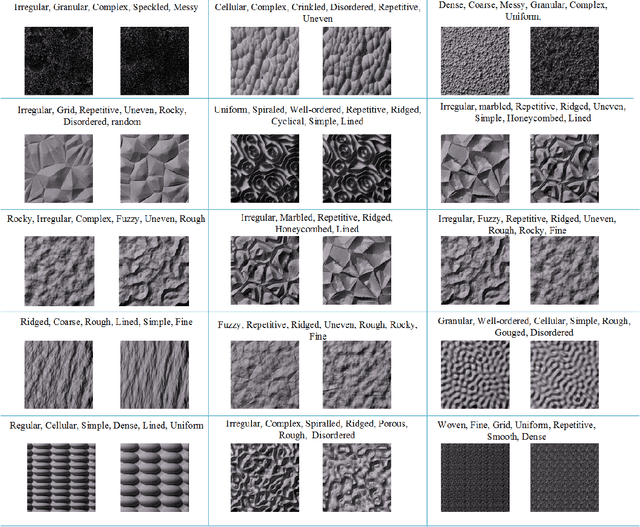Choose left labyrinth texture under 'Granular, Well-ordered' caption

click(475, 371)
